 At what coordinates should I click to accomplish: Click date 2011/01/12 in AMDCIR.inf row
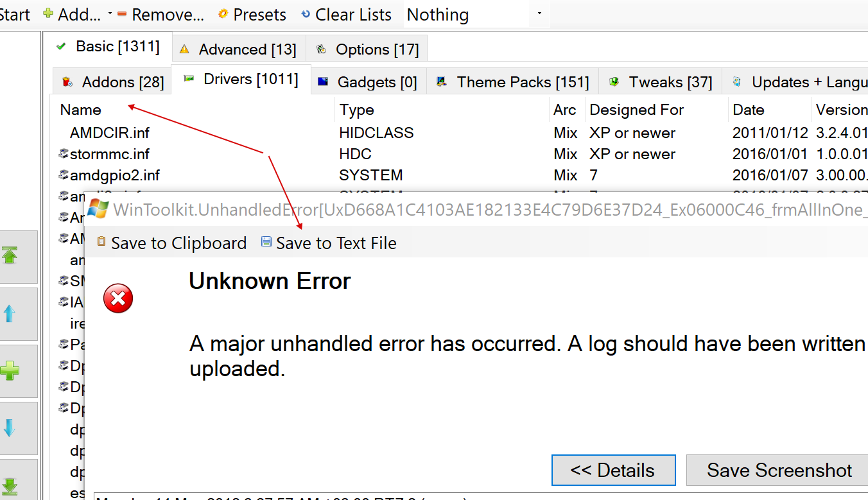click(x=770, y=133)
